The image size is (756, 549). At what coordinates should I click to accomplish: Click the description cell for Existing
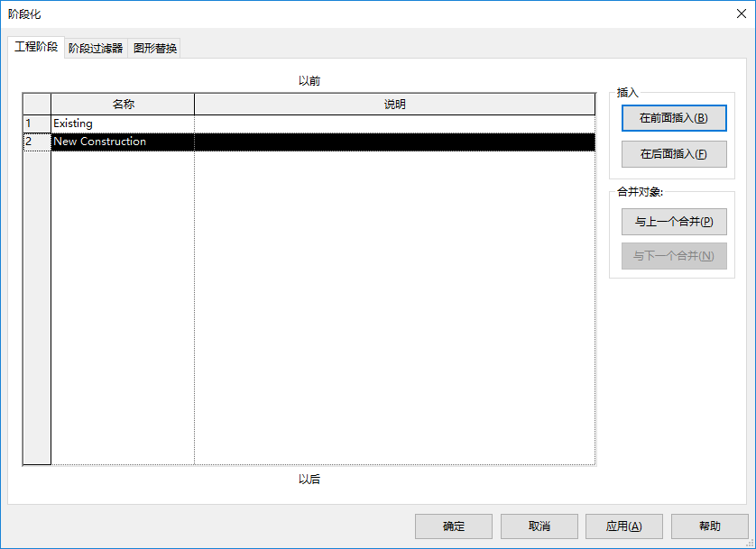[394, 124]
